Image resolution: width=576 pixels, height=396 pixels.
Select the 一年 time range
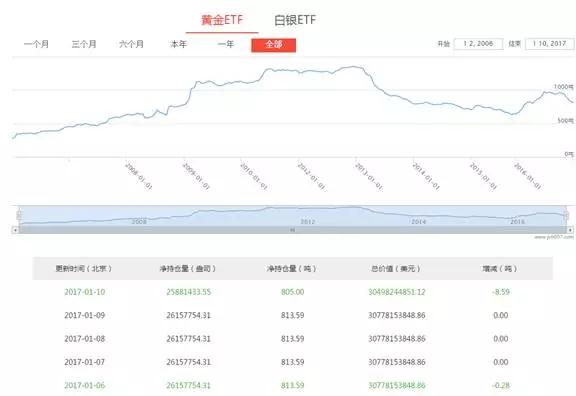(226, 44)
